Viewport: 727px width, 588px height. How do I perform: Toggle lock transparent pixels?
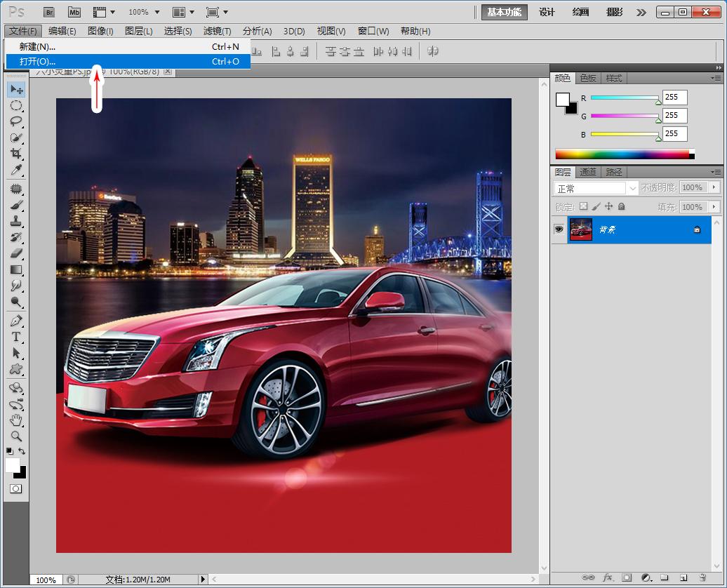[x=584, y=206]
